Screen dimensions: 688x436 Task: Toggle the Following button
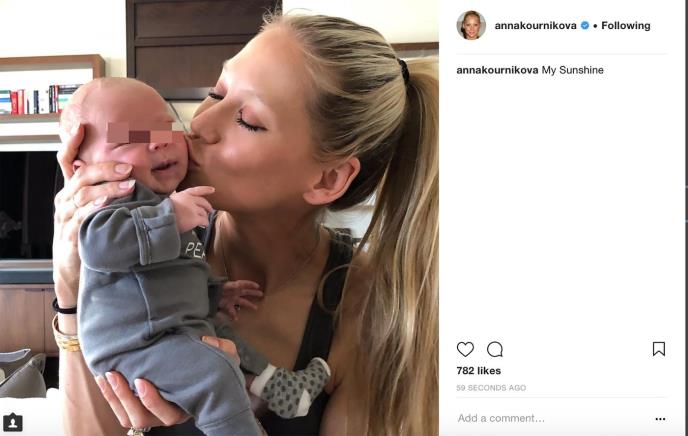[x=626, y=25]
